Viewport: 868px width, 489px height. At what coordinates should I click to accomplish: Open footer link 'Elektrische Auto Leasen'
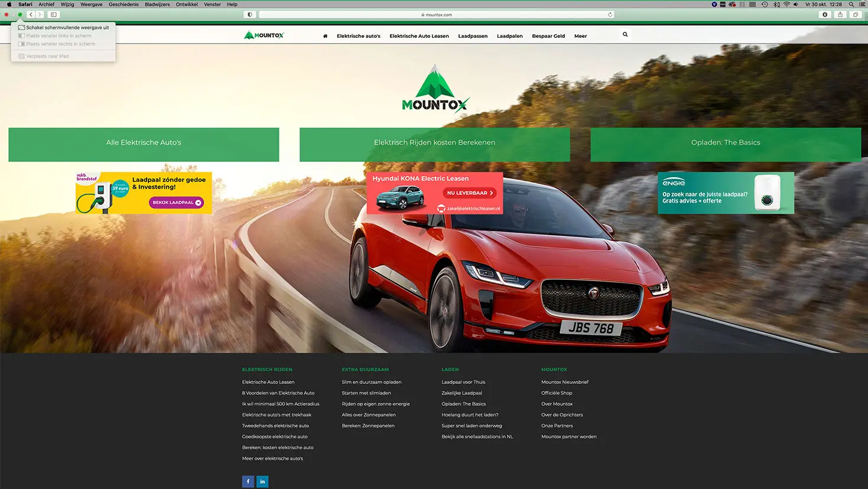click(268, 382)
